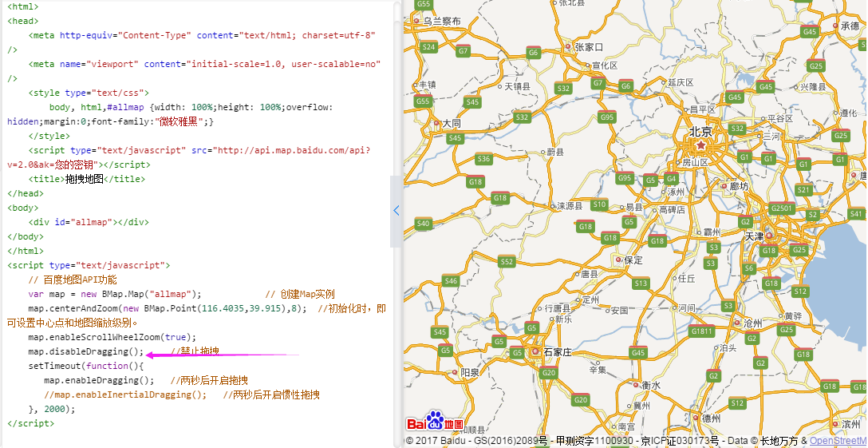The height and width of the screenshot is (448, 868).
Task: Select the 大同 city label
Action: [x=452, y=123]
